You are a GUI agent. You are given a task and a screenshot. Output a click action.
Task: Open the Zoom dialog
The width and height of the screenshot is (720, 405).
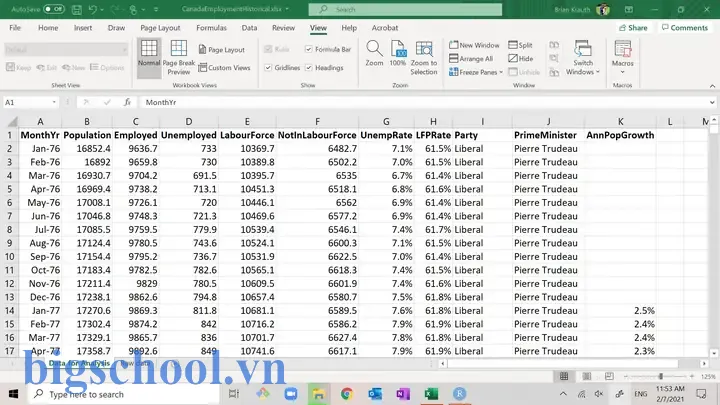pos(374,54)
